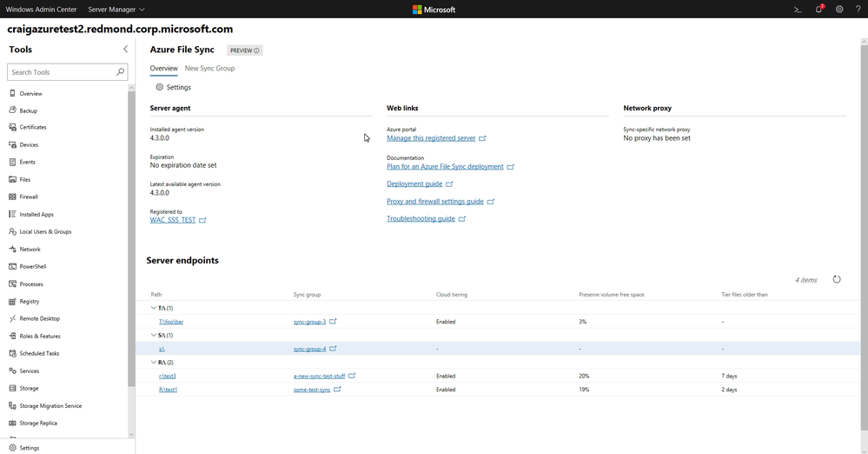This screenshot has height=454, width=868.
Task: Refresh the server endpoints list
Action: (837, 279)
